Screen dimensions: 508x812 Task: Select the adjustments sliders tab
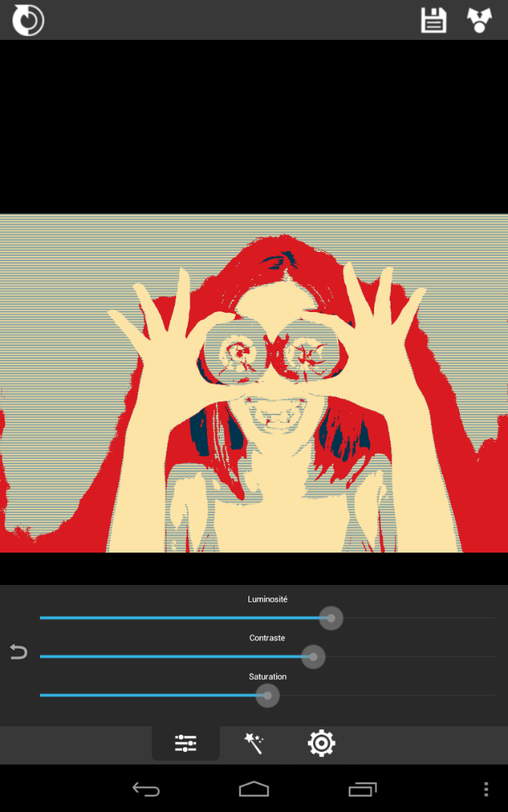pyautogui.click(x=186, y=743)
